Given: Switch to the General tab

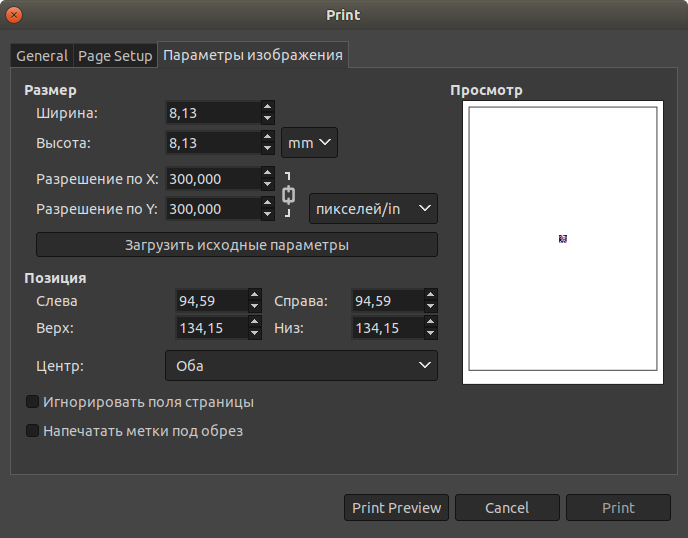Looking at the screenshot, I should coord(42,56).
